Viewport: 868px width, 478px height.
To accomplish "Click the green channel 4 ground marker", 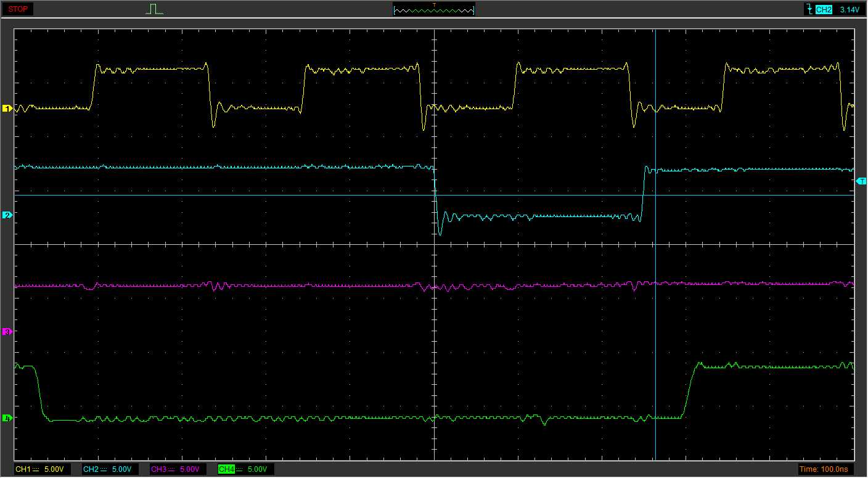I will [7, 418].
